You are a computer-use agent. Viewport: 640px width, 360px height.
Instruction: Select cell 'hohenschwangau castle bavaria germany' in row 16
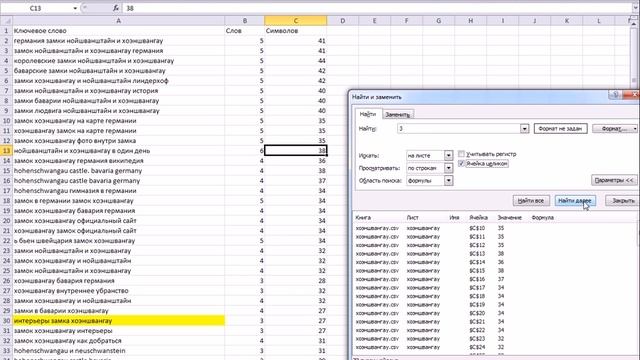[118, 181]
